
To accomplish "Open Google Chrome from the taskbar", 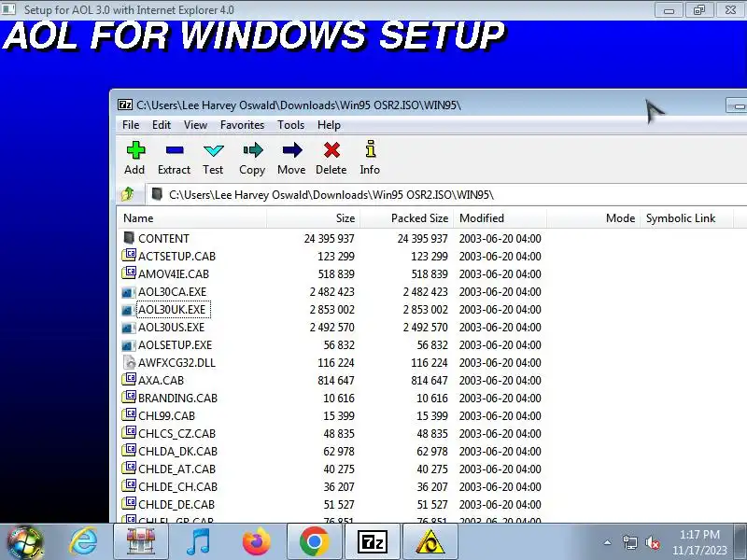I will click(x=315, y=542).
